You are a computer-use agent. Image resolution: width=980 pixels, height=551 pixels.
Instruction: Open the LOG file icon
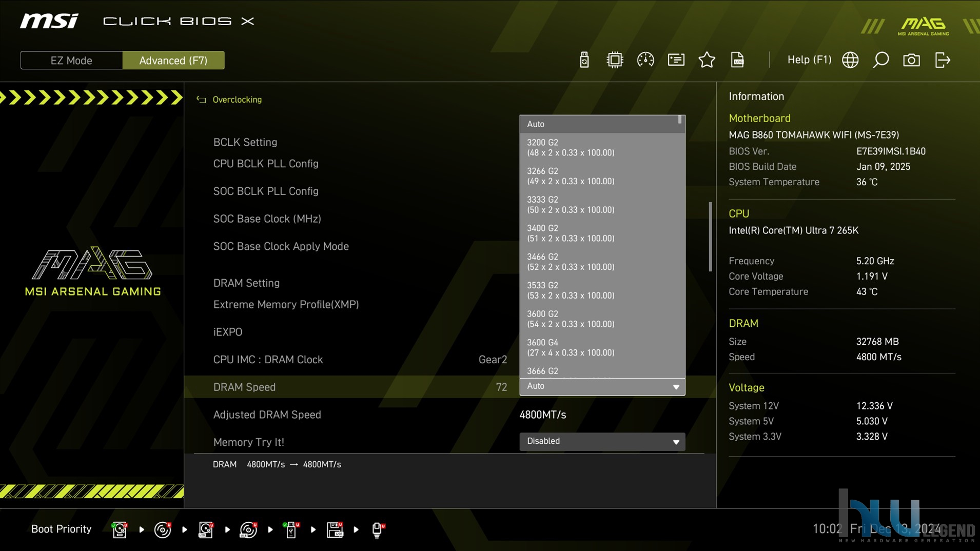pos(737,60)
